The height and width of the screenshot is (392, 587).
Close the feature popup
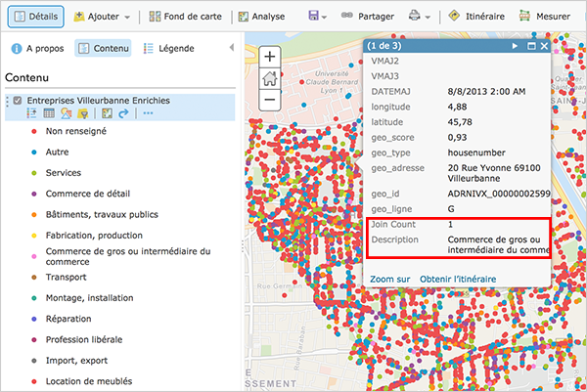[544, 46]
